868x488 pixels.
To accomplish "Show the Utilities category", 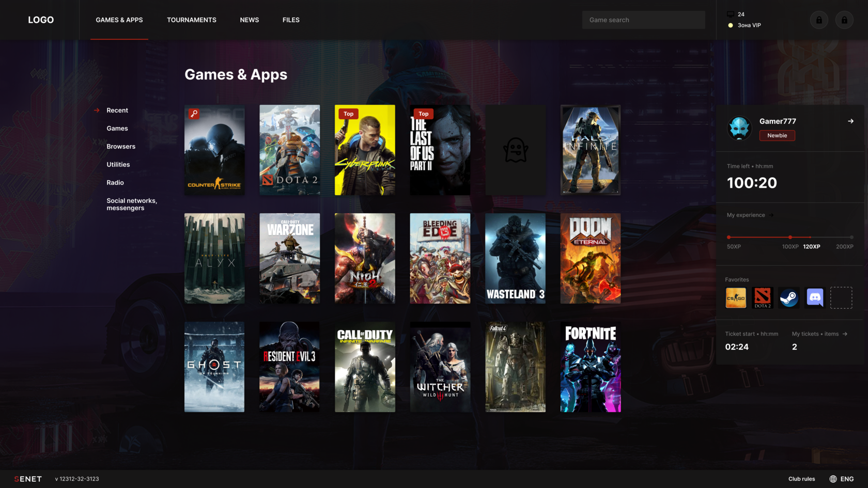I will pyautogui.click(x=118, y=165).
